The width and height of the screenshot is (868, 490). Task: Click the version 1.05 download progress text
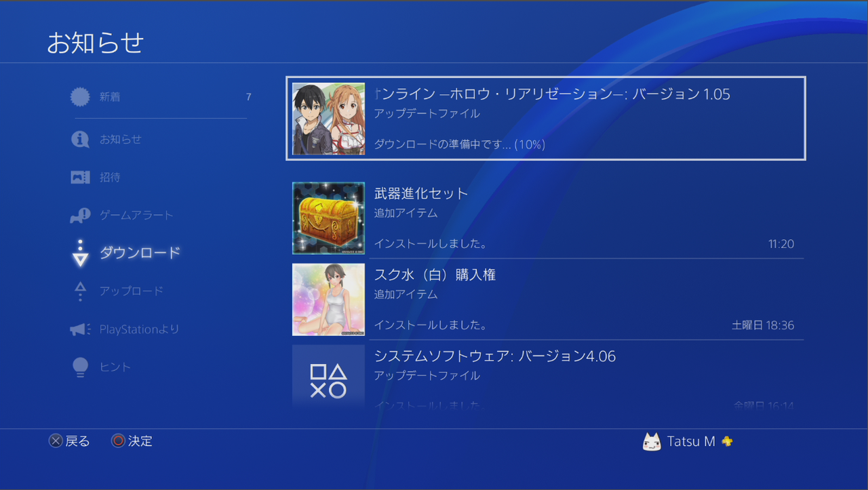tap(460, 144)
